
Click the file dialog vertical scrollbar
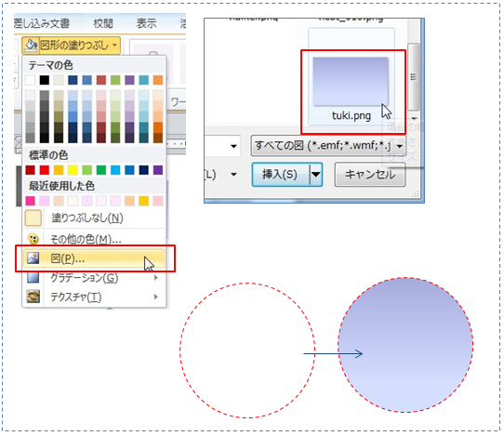pos(414,77)
